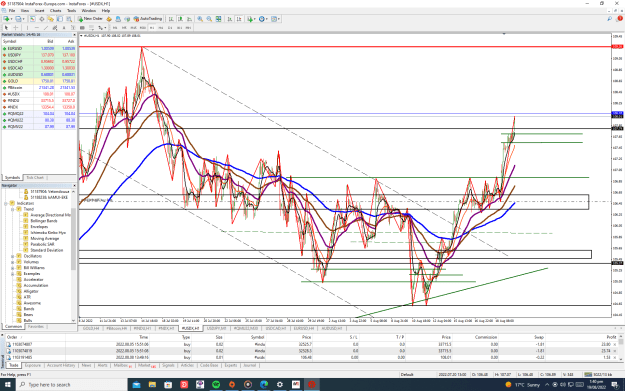The height and width of the screenshot is (391, 625).
Task: Toggle the Terminal window toolbar icon
Action: (x=59, y=19)
